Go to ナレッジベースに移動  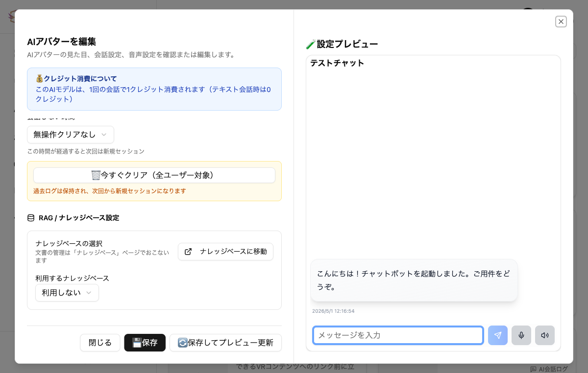pos(225,252)
